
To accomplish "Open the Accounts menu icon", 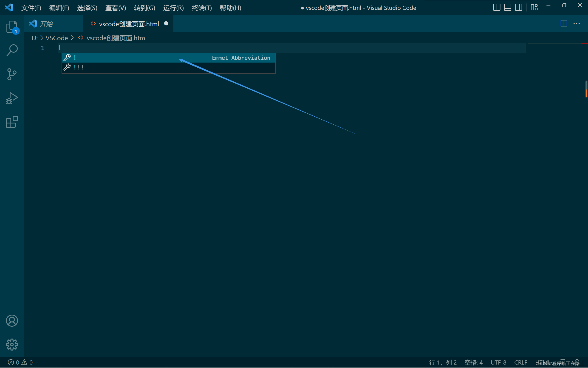I will click(x=12, y=321).
